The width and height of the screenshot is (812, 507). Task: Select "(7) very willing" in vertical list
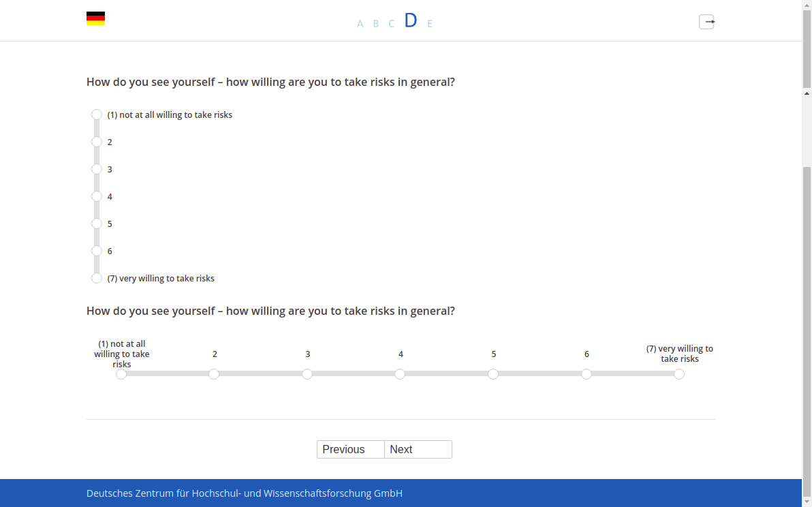(x=96, y=278)
